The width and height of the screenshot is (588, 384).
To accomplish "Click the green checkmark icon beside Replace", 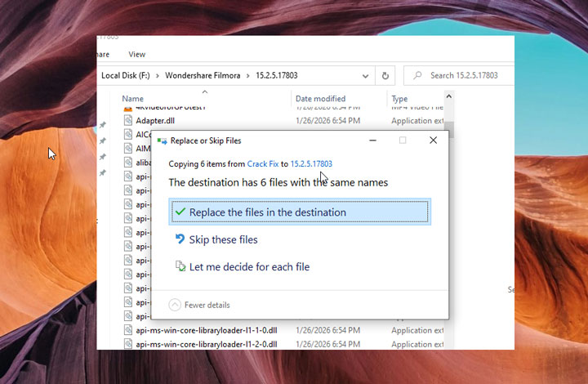I will 180,212.
